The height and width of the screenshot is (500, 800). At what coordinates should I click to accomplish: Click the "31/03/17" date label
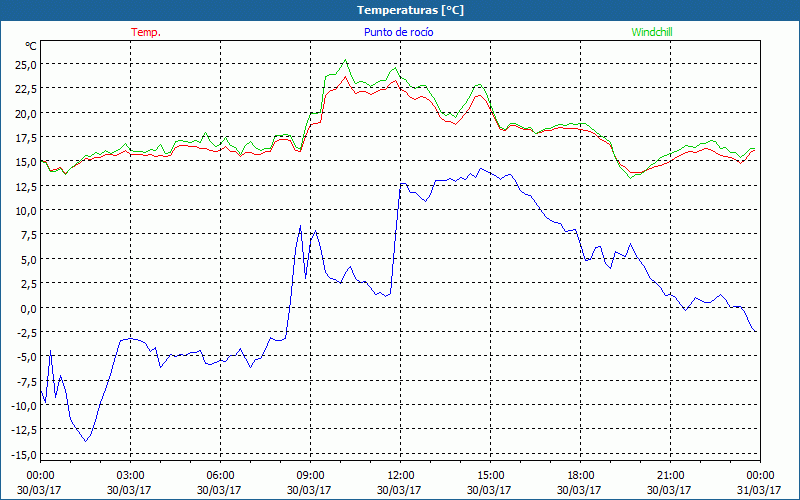pos(759,490)
